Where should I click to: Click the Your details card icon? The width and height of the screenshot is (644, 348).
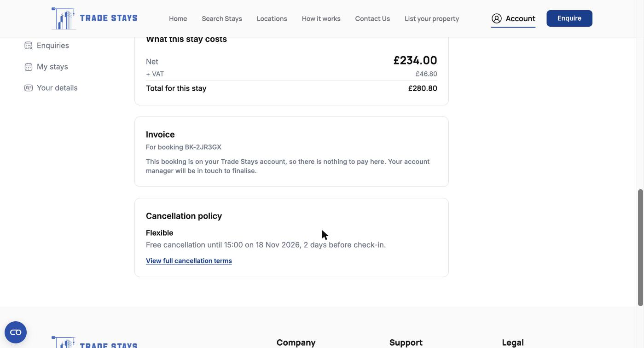[29, 88]
